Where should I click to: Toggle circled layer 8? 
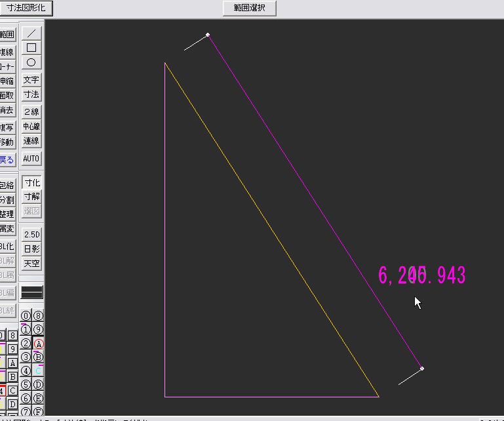[x=38, y=316]
